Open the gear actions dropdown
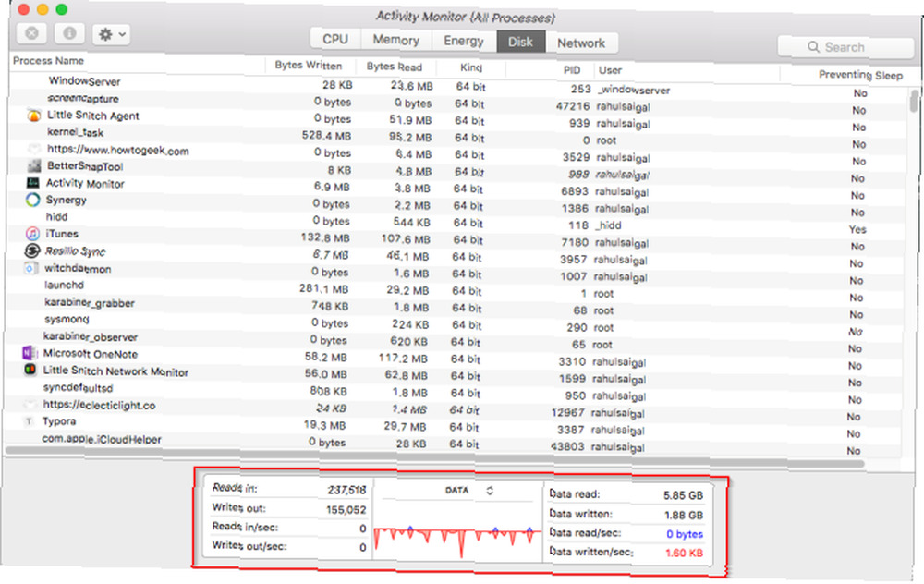The width and height of the screenshot is (924, 584). tap(112, 35)
